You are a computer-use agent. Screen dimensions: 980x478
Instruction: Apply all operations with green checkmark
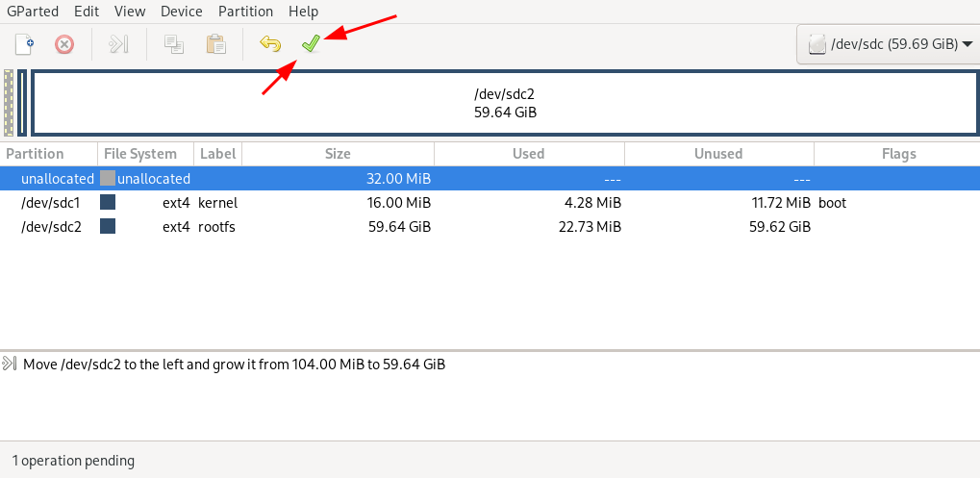point(311,44)
